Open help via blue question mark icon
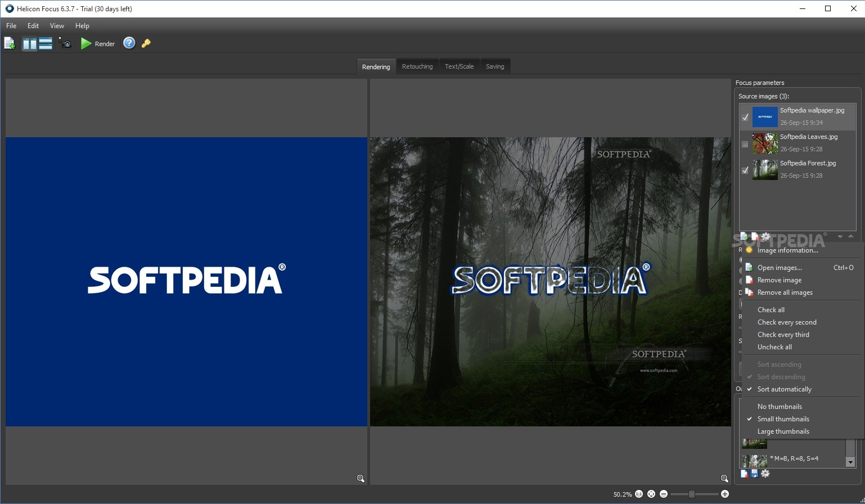This screenshot has height=504, width=865. [129, 43]
